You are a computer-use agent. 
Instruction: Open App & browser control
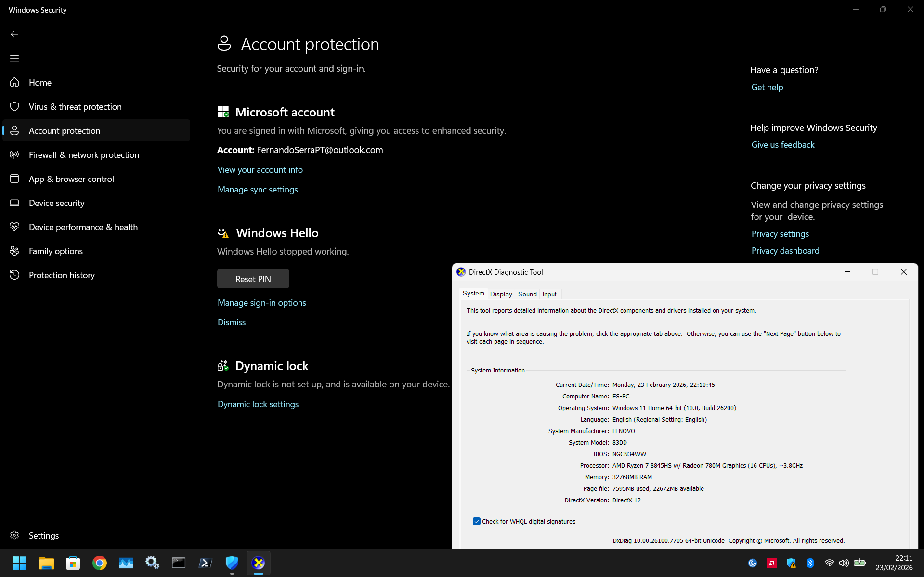96,179
